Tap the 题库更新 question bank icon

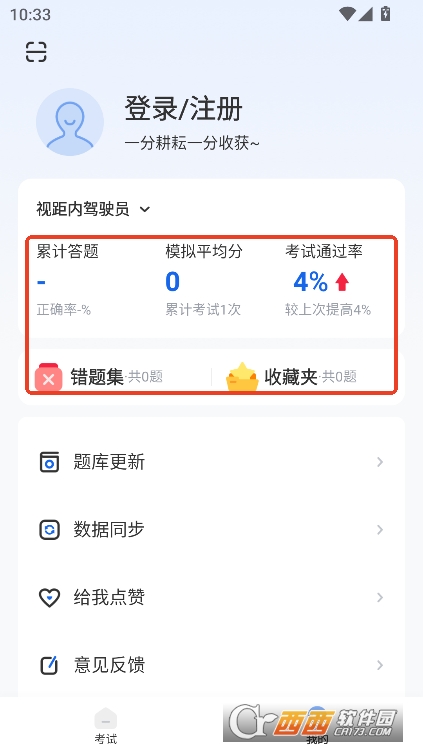pos(49,462)
